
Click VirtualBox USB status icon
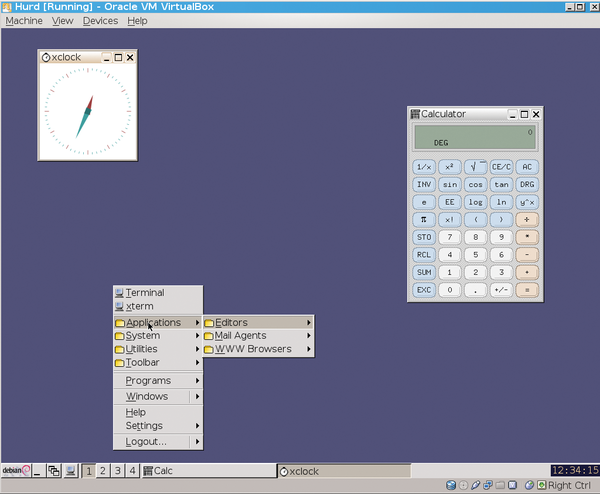[x=476, y=485]
